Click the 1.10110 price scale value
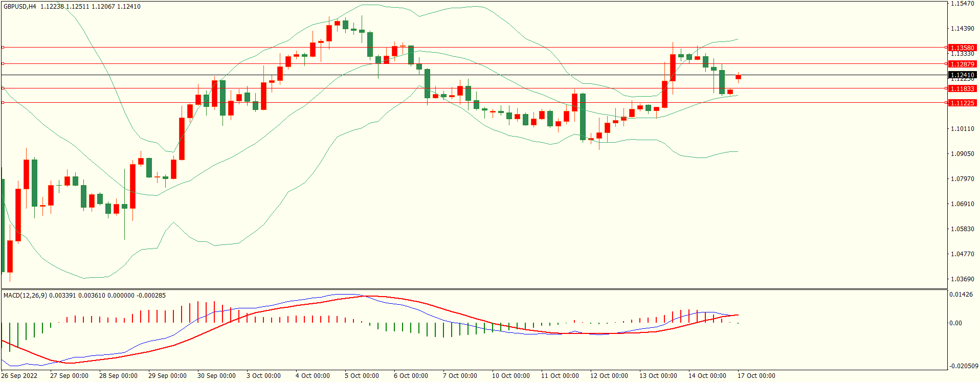 (962, 129)
